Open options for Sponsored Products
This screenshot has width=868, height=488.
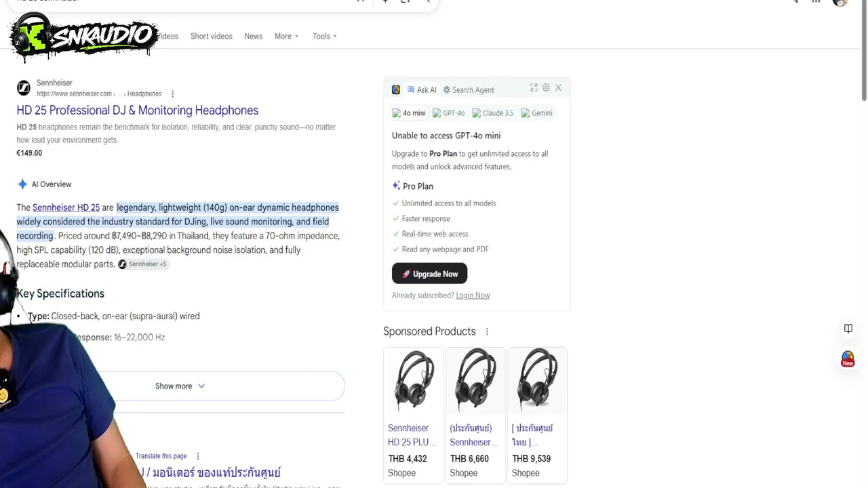tap(487, 331)
